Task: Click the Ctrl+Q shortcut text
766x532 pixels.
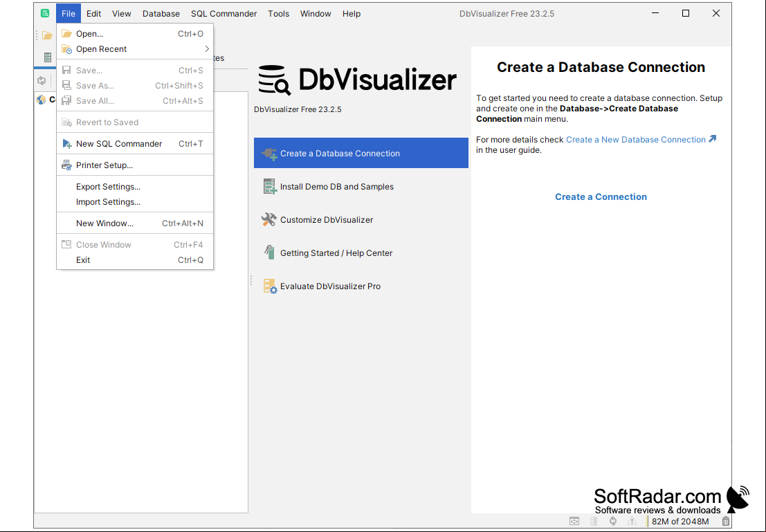Action: [190, 260]
